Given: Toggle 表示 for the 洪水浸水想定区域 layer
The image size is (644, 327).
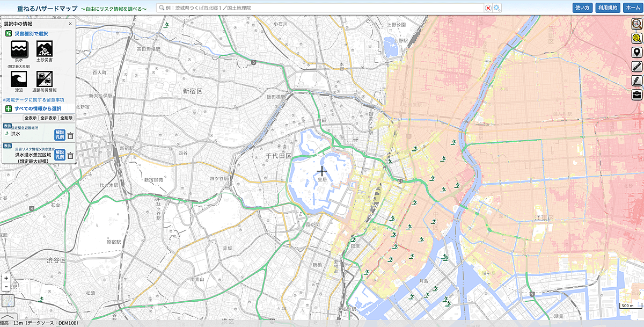Looking at the screenshot, I should [7, 146].
